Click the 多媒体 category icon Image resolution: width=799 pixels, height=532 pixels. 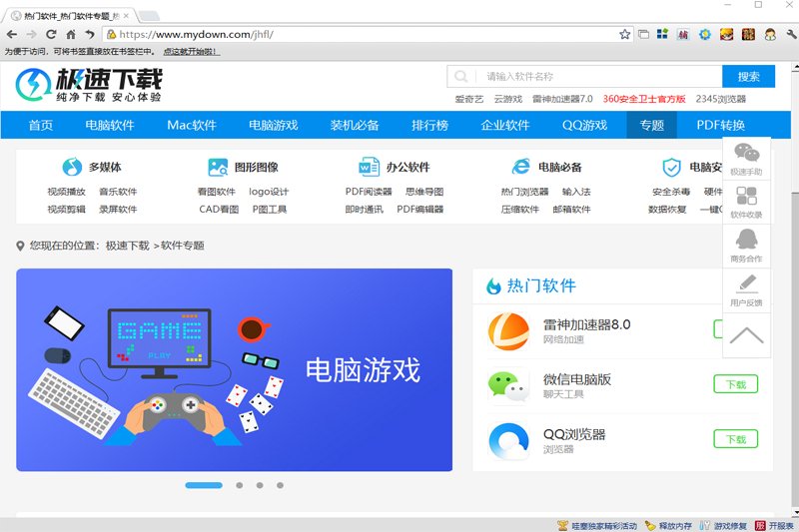(x=72, y=167)
